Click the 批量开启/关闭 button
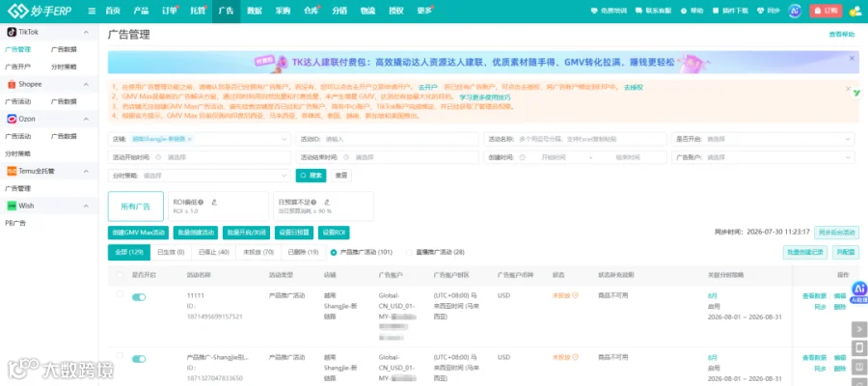Screen dimensions: 868x386 (246, 233)
